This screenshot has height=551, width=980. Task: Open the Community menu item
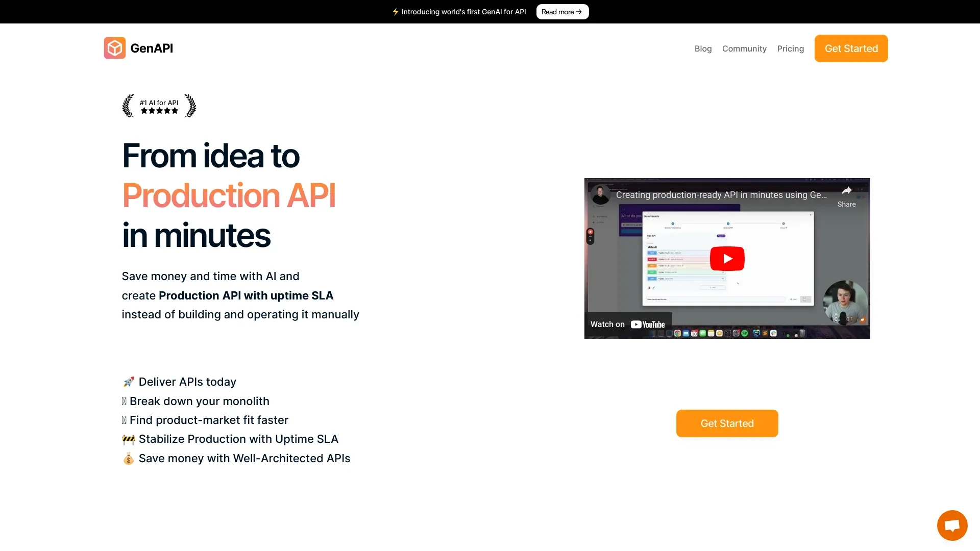(x=744, y=48)
